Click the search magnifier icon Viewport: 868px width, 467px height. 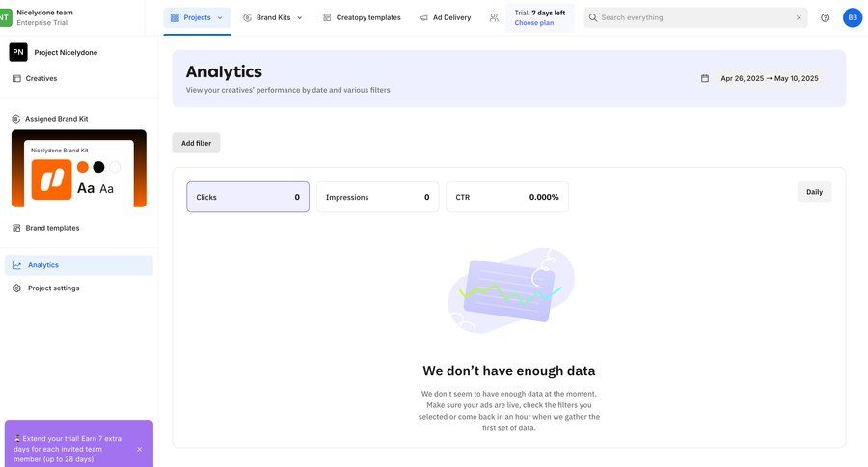[x=593, y=17]
